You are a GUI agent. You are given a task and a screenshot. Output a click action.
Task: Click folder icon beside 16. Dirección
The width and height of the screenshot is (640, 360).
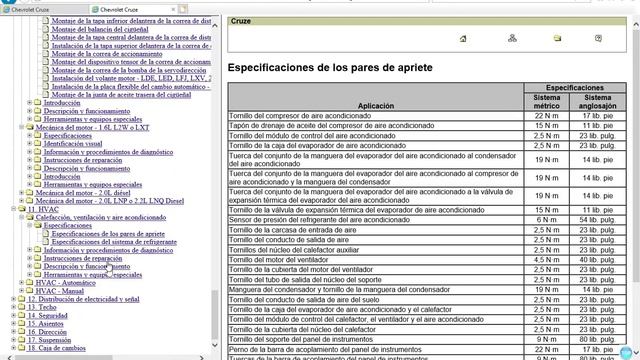pos(22,332)
